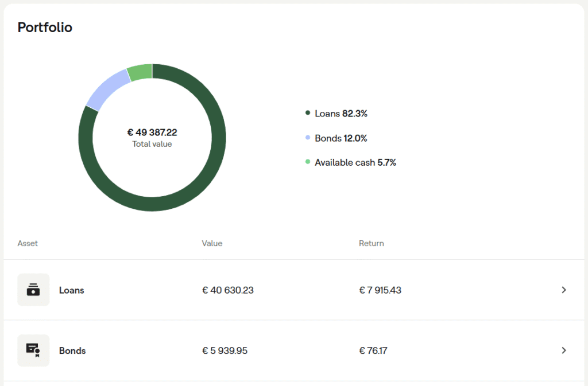Select the dark green Loans legend dot
Image resolution: width=588 pixels, height=386 pixels.
coord(308,112)
